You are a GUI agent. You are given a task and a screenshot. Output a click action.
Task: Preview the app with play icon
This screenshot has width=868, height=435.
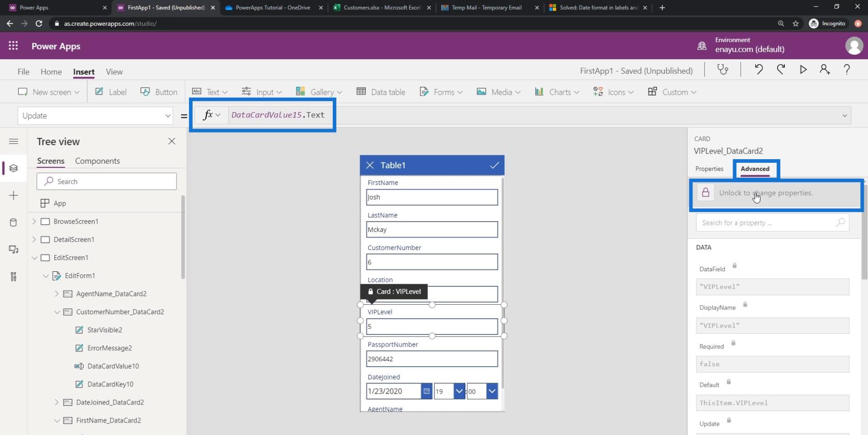(803, 70)
